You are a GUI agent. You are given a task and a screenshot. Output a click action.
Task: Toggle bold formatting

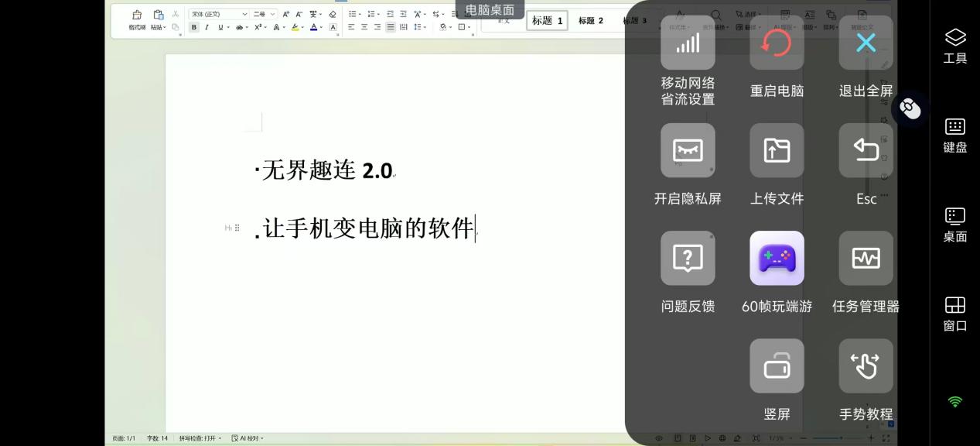(194, 27)
